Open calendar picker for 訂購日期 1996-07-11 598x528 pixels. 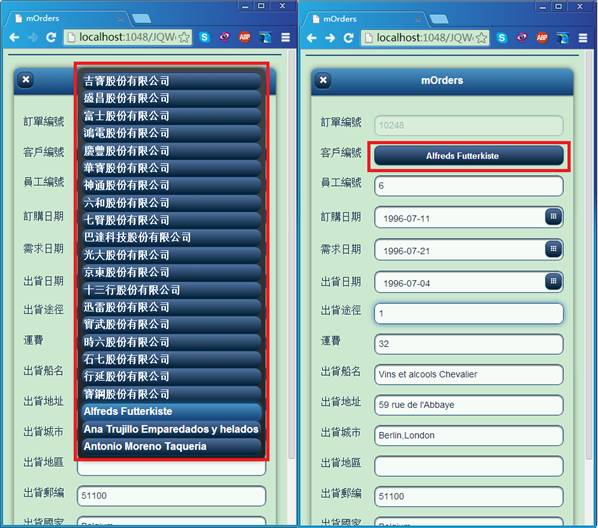pos(553,216)
